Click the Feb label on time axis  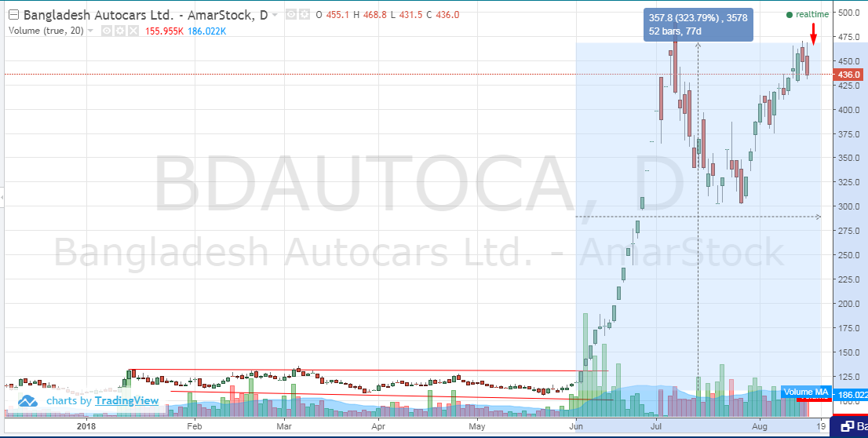195,426
